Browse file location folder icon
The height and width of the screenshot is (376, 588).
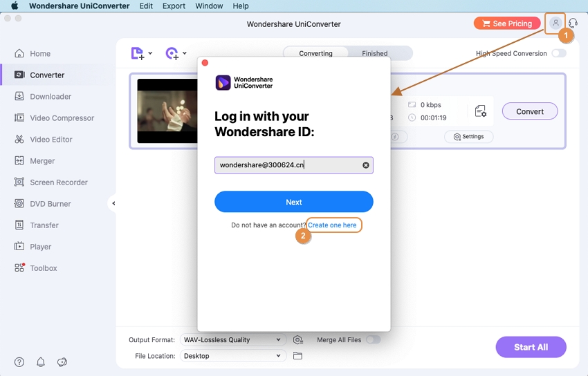297,356
